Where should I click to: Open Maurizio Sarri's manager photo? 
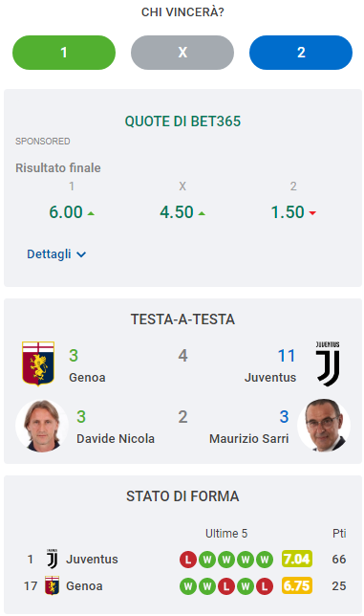coord(324,426)
